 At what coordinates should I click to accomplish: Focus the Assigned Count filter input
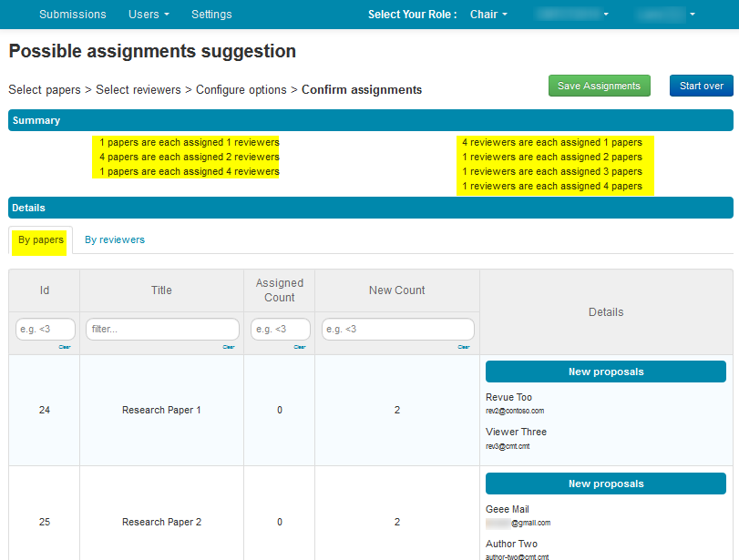[x=280, y=329]
